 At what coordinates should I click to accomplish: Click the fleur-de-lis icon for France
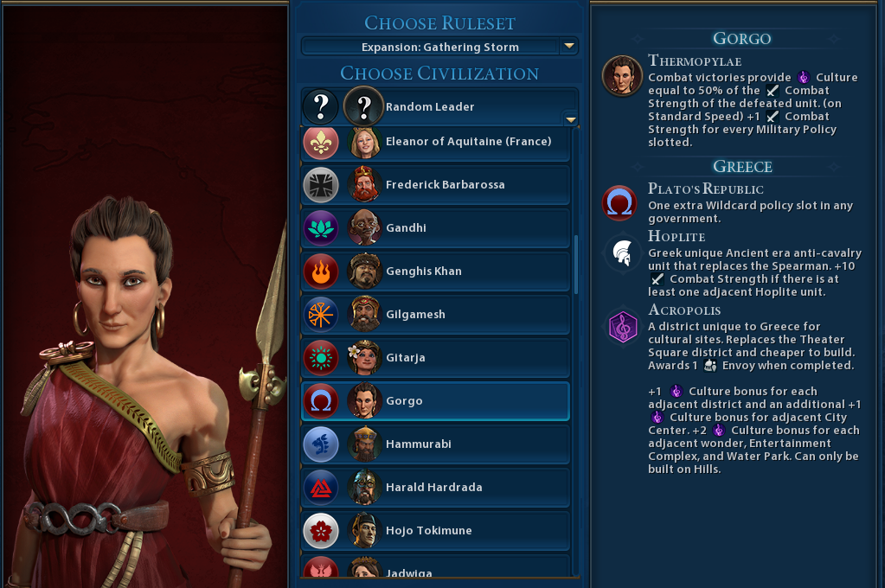pos(321,142)
